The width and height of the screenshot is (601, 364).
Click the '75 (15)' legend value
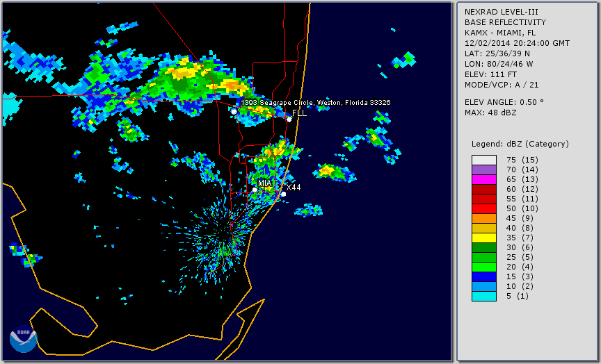(x=522, y=160)
